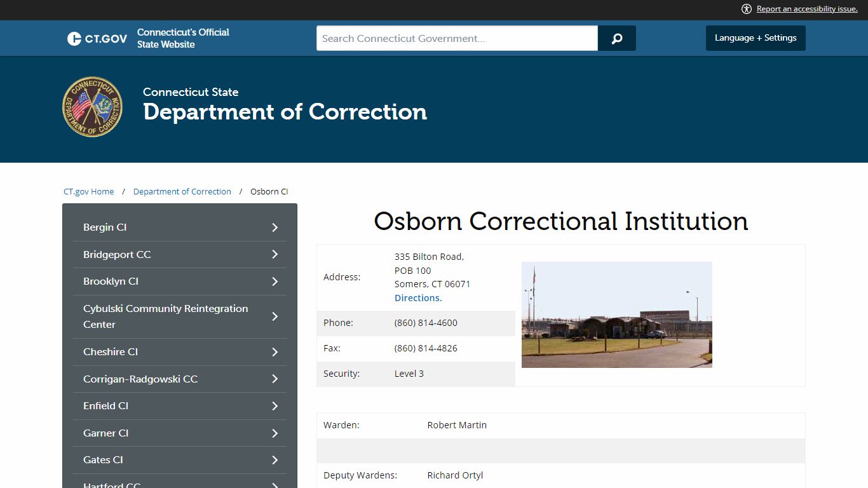This screenshot has width=868, height=488.
Task: Open the Language + Settings menu
Action: point(756,38)
